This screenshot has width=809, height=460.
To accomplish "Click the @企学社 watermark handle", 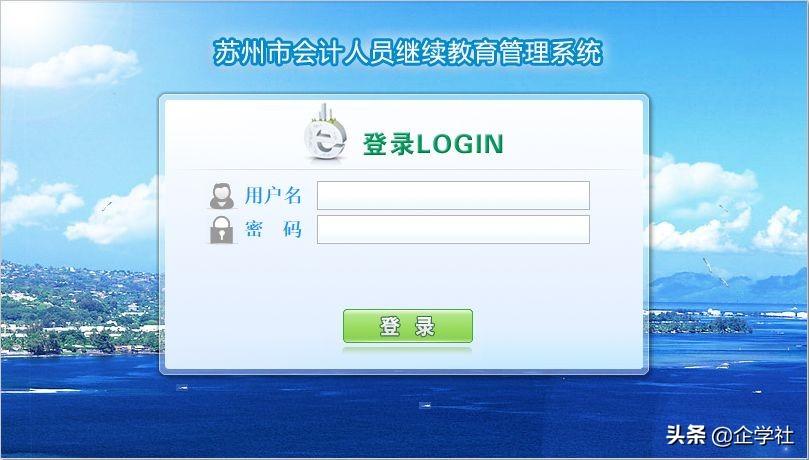I will click(752, 436).
